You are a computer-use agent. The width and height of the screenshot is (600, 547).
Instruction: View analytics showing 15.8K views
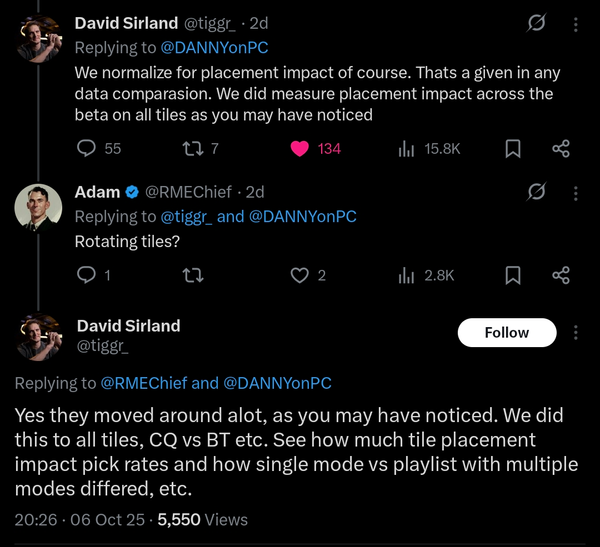click(407, 149)
